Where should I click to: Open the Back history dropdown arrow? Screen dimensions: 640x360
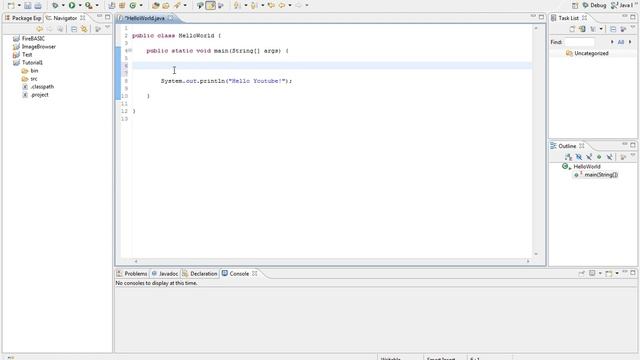click(x=290, y=5)
